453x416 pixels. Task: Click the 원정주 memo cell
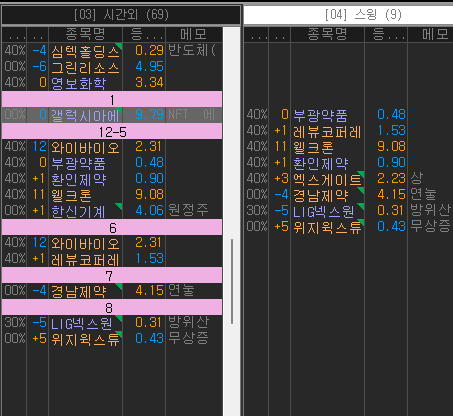188,210
